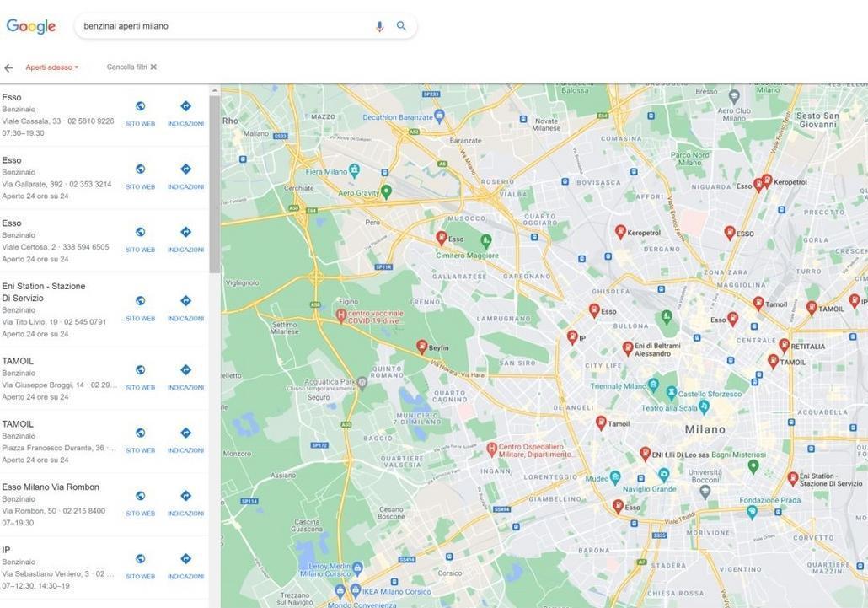Click the Google logo
The image size is (868, 608).
[x=31, y=26]
